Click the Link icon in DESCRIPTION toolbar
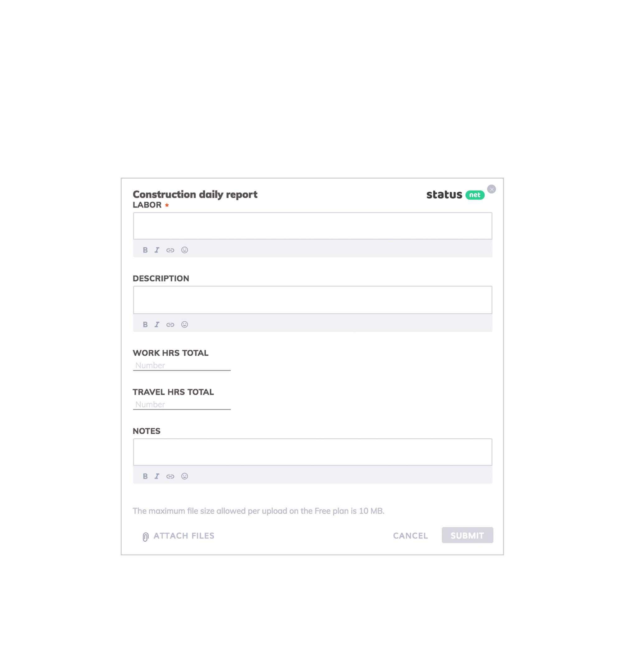 170,324
